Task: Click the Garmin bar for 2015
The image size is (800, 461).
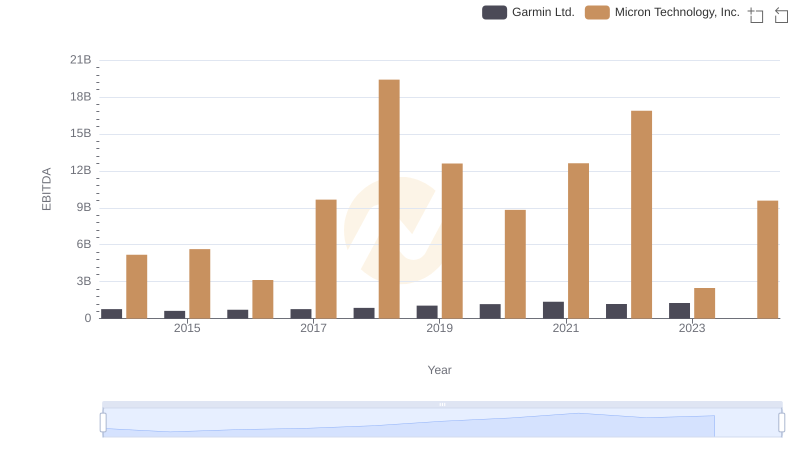Action: 174,315
